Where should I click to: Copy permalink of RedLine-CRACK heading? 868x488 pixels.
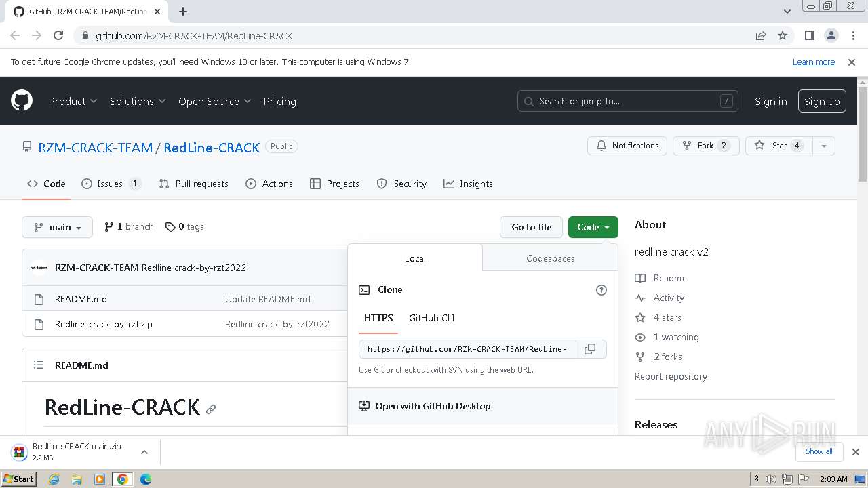click(x=211, y=409)
